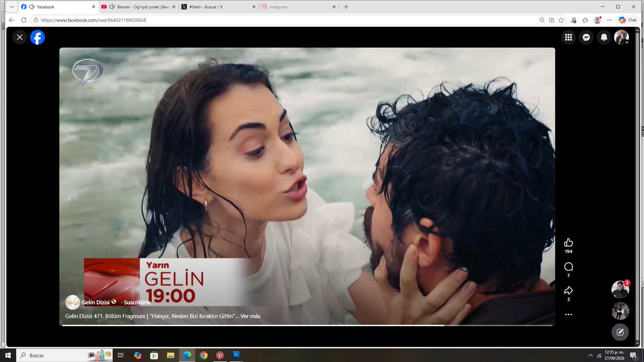Open the network Wi-Fi tray icon
Screen dimensions: 644x362
point(599,355)
